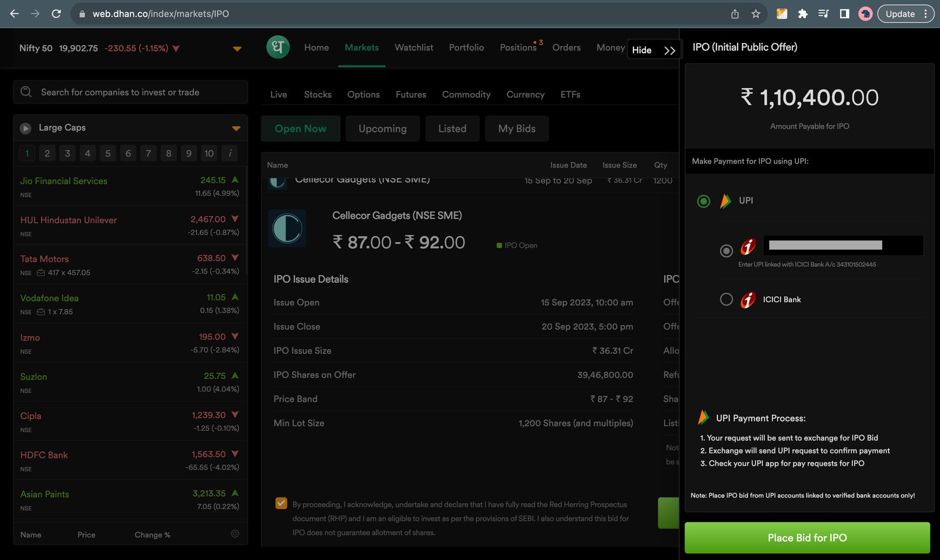Click the company search field

(x=130, y=92)
